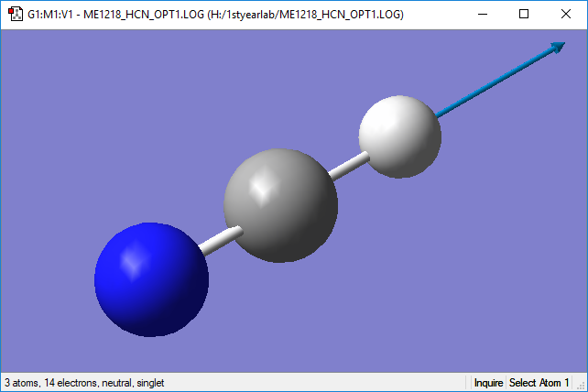Minimize the HCN molecule window
The width and height of the screenshot is (588, 392).
tap(483, 15)
